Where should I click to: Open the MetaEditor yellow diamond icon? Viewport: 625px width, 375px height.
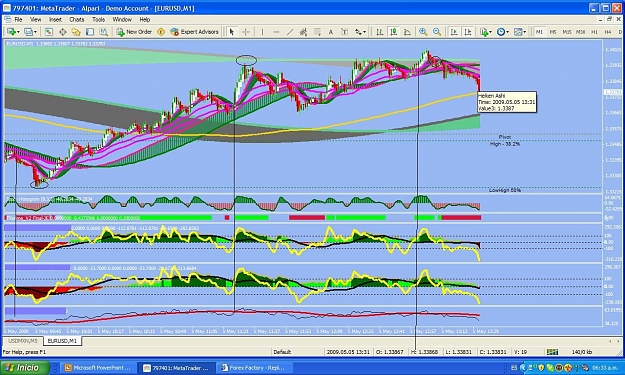point(161,32)
